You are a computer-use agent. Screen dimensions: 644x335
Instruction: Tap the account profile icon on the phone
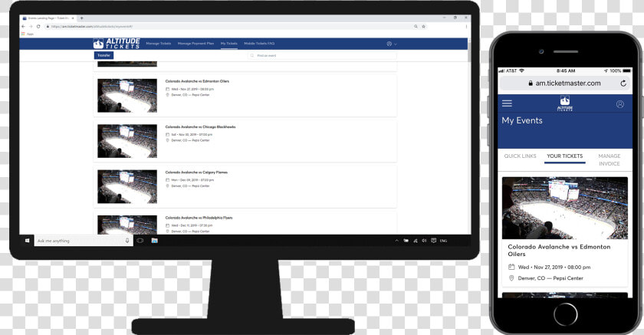[x=620, y=104]
